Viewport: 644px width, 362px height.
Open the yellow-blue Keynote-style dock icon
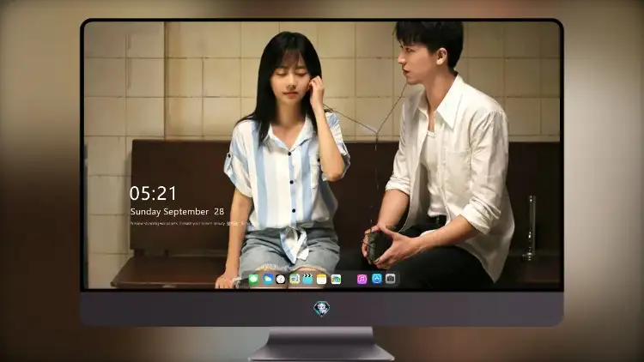click(294, 280)
